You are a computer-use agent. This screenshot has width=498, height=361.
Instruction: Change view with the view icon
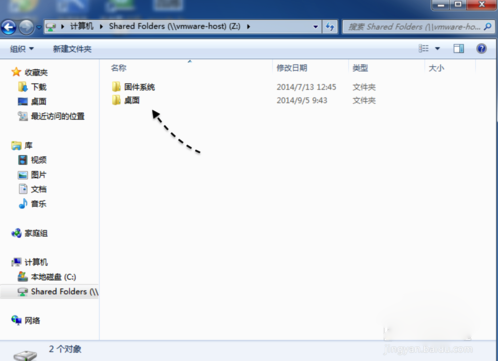pos(424,49)
